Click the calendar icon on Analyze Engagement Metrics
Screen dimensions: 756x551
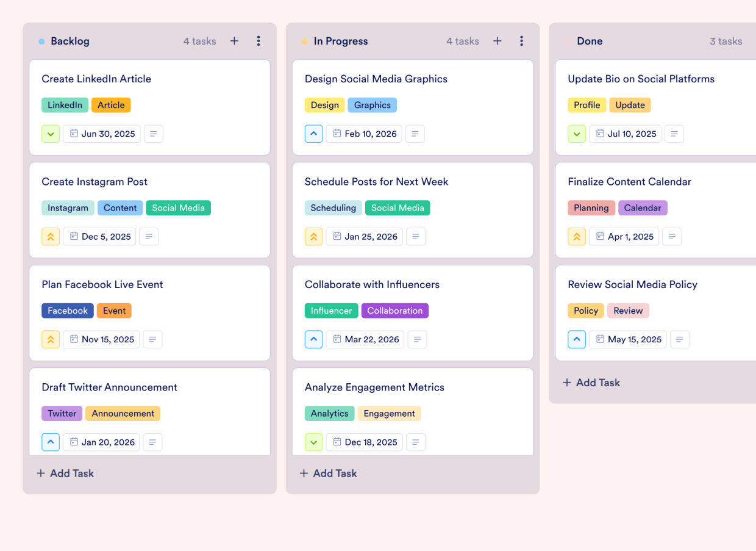tap(364, 442)
